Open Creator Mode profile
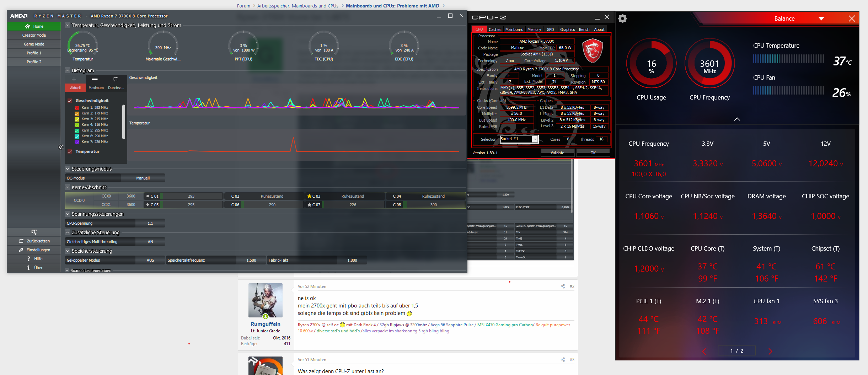 tap(34, 35)
